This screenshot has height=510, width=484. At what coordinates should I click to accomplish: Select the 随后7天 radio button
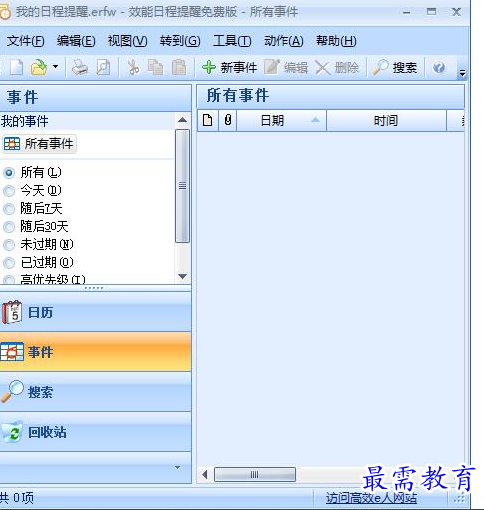(x=9, y=209)
